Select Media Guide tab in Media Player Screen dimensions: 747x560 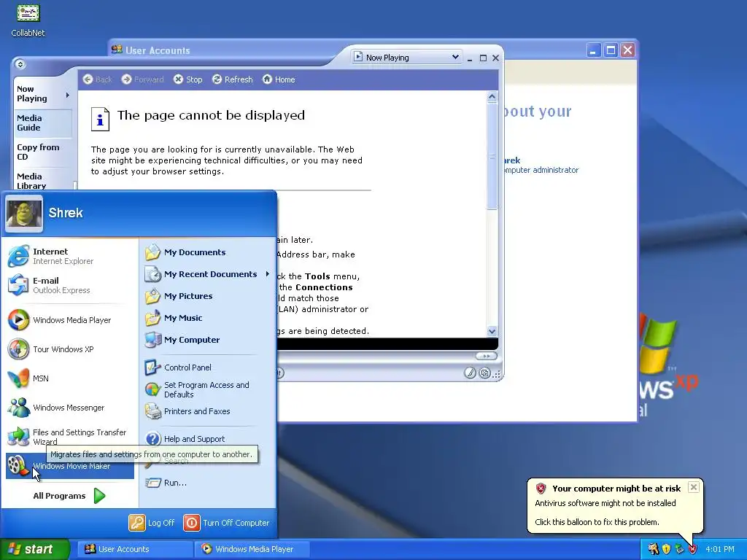[42, 122]
